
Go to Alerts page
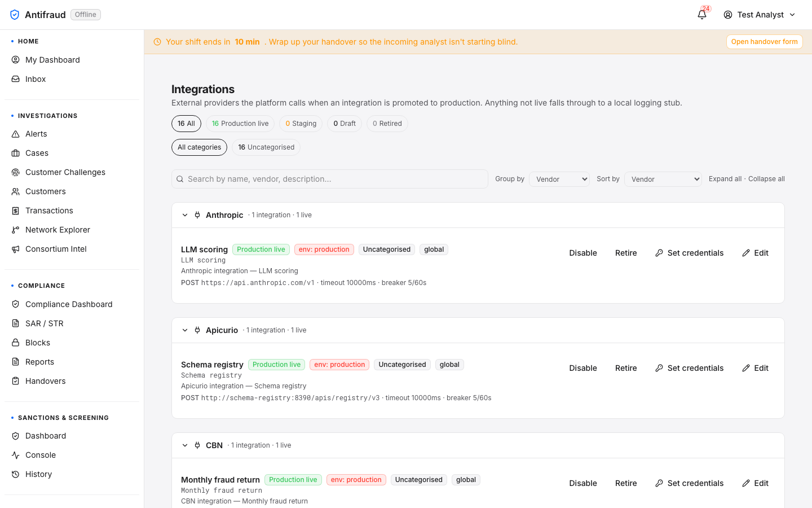pyautogui.click(x=72, y=134)
